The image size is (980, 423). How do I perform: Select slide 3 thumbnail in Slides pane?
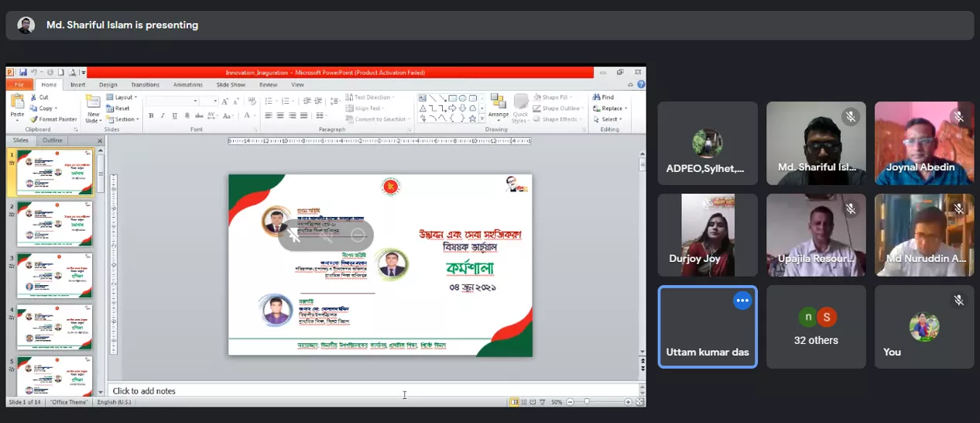click(55, 275)
